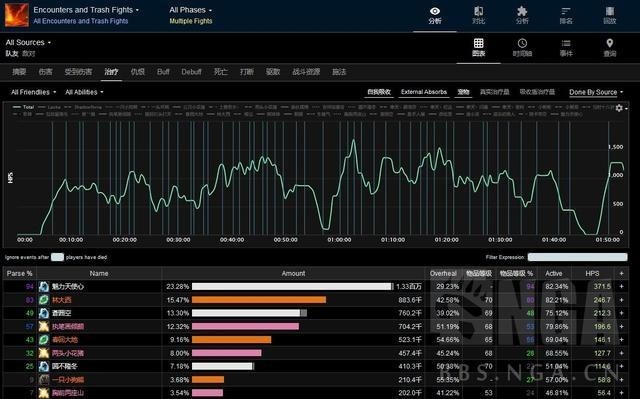Open the All Phases dropdown
640x399 pixels.
click(191, 10)
